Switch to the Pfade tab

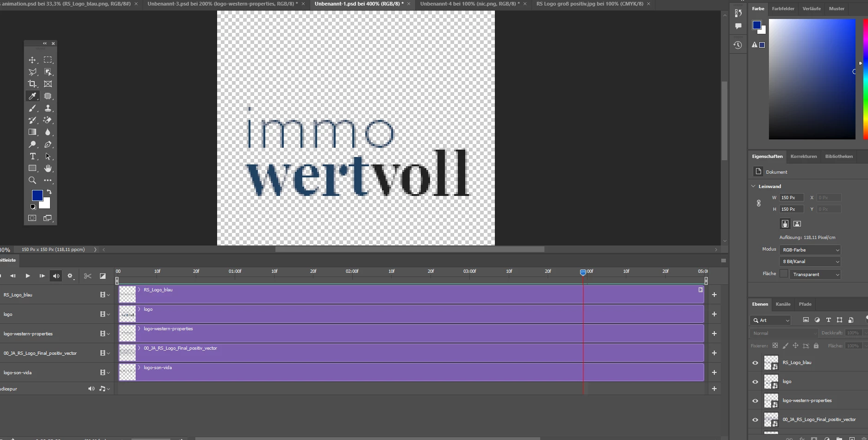pyautogui.click(x=805, y=304)
